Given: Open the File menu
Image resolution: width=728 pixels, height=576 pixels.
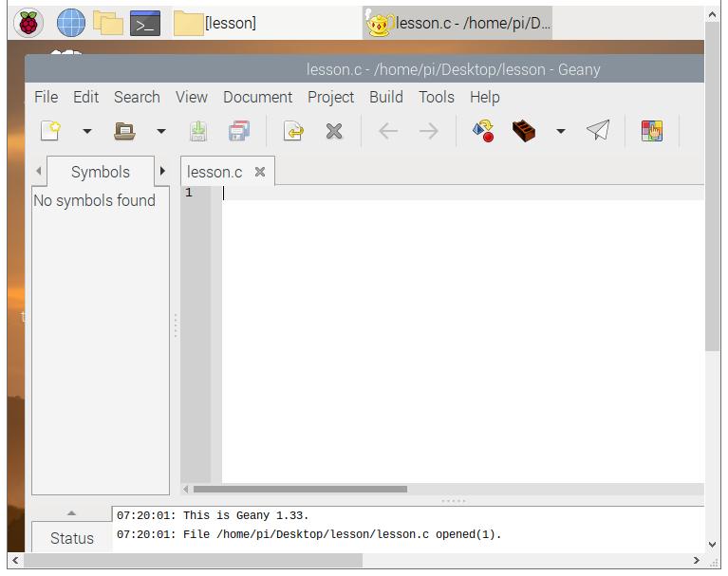Looking at the screenshot, I should pyautogui.click(x=46, y=97).
